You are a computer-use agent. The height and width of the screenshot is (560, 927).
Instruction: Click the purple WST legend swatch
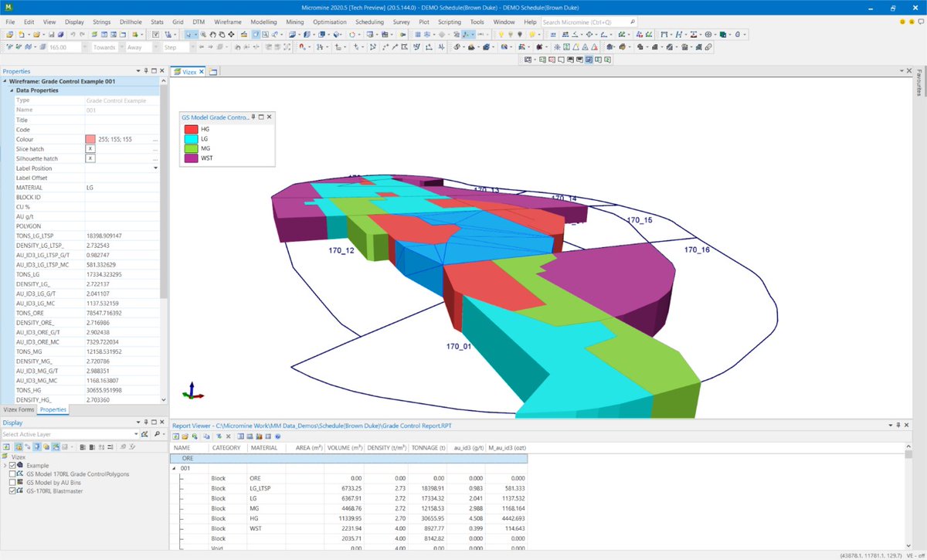190,158
